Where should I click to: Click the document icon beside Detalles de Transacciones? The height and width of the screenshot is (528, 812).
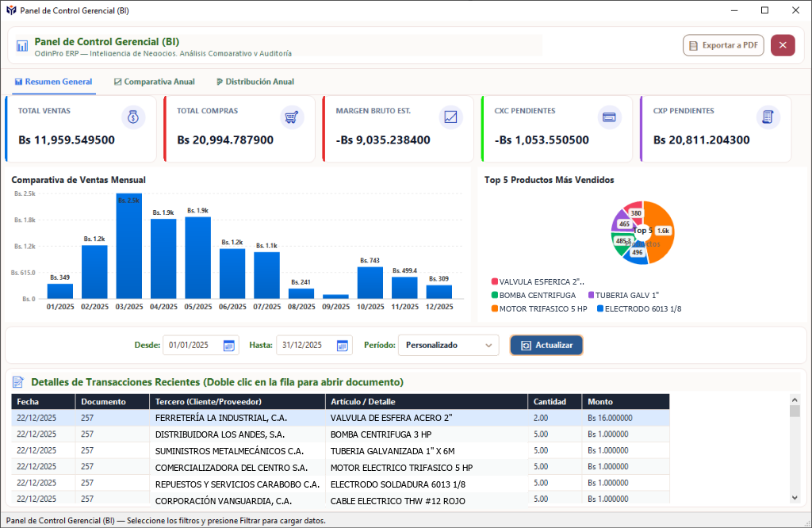18,382
